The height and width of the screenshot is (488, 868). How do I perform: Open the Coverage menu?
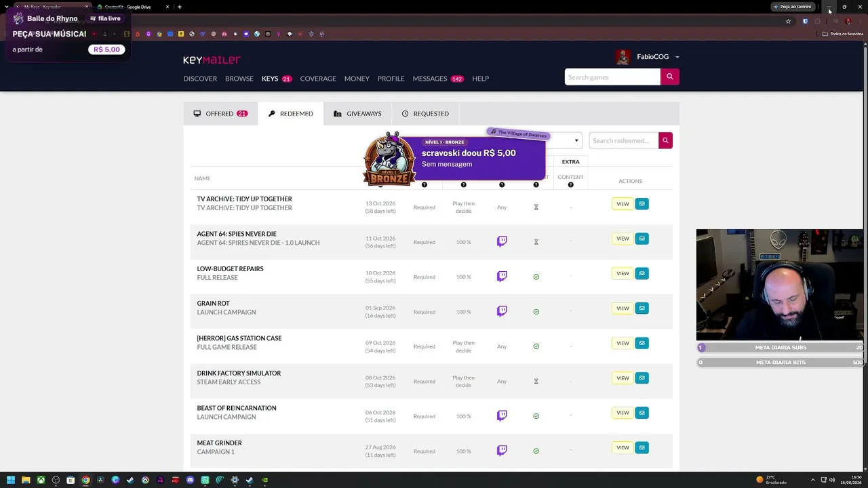[318, 79]
